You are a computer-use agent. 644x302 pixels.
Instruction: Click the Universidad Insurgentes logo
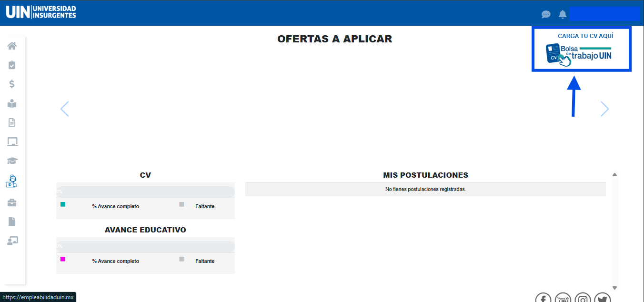41,12
